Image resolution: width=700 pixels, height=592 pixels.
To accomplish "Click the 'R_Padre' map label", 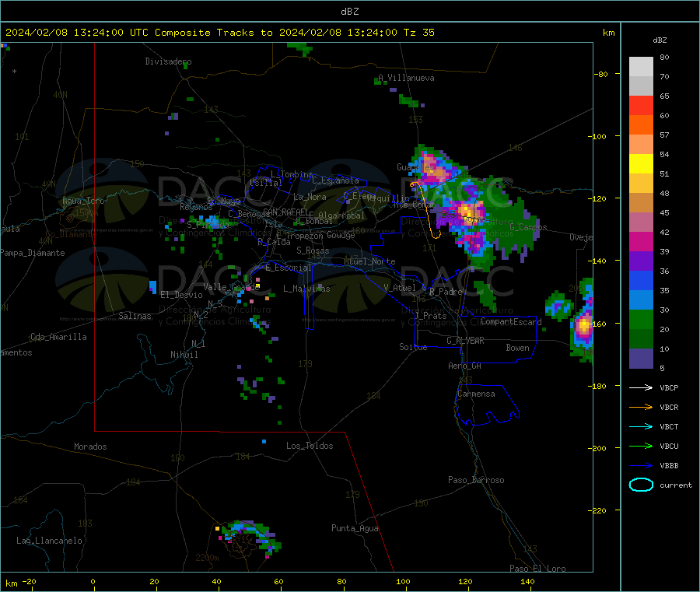I will coord(446,292).
